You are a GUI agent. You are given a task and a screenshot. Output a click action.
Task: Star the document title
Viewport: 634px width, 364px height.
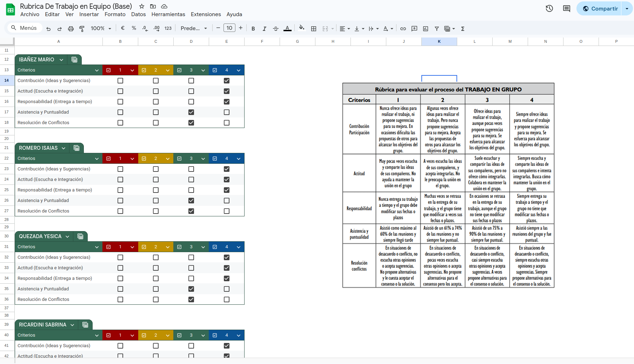142,6
